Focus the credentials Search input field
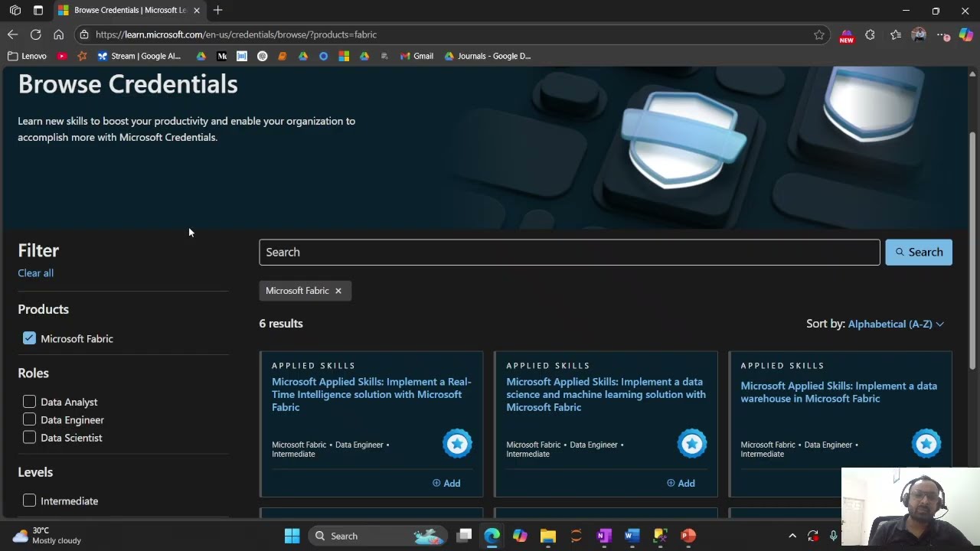980x551 pixels. click(570, 253)
